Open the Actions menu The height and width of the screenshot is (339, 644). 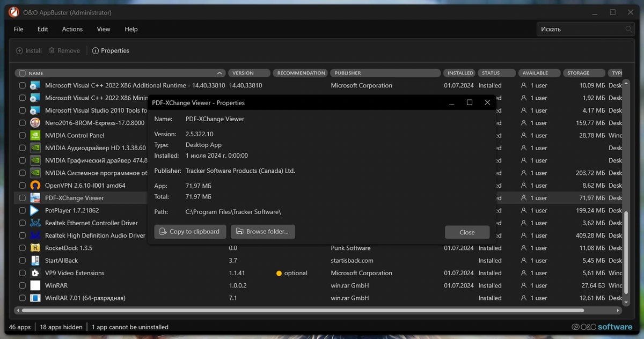72,29
